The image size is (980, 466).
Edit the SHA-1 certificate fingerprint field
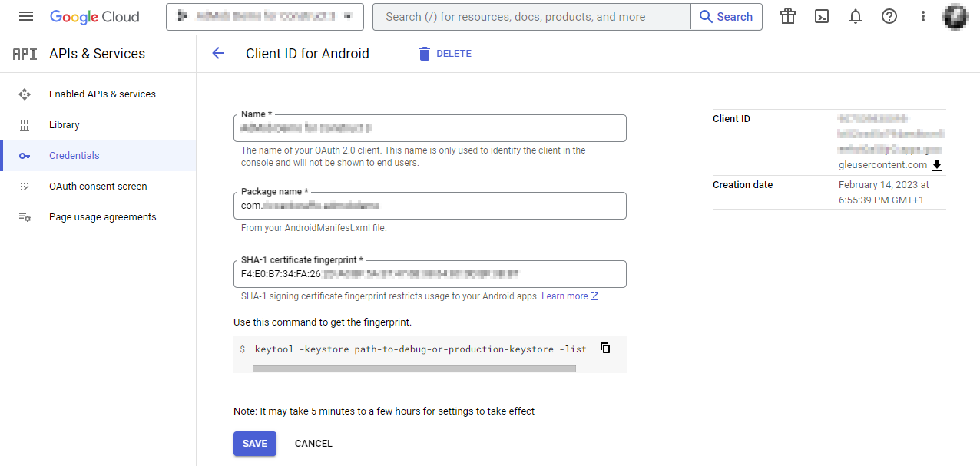click(x=430, y=274)
